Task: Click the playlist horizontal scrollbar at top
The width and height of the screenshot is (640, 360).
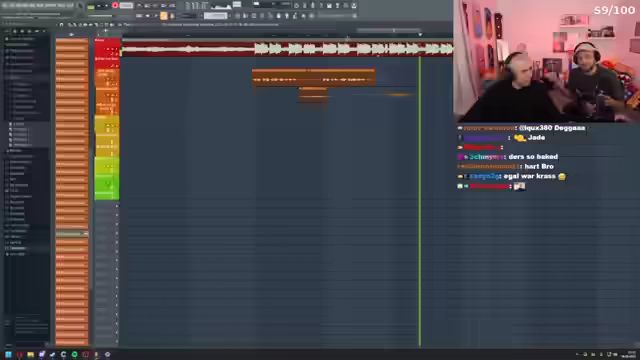Action: click(388, 30)
